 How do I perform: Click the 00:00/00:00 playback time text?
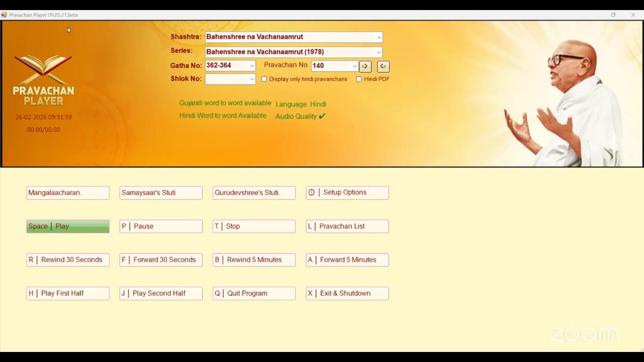tap(44, 130)
